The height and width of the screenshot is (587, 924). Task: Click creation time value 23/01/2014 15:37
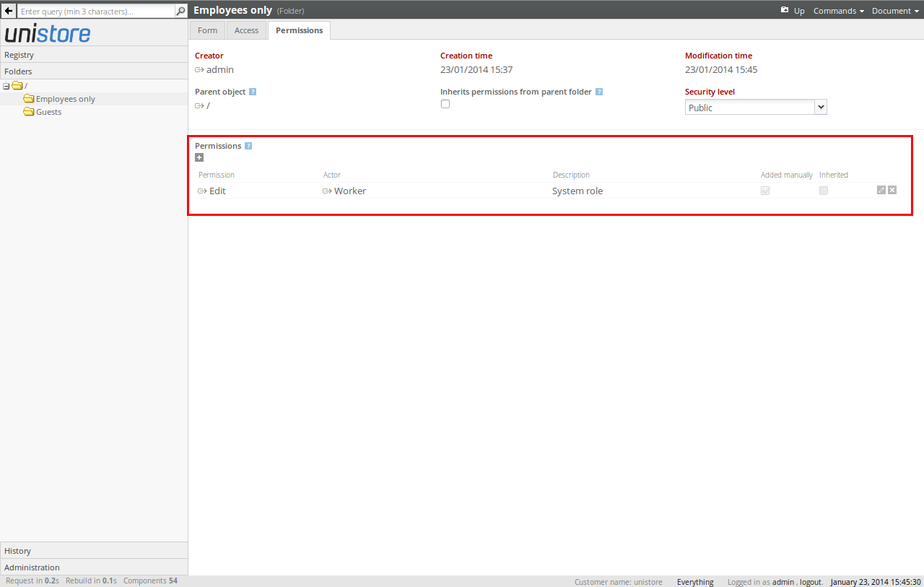pos(476,70)
